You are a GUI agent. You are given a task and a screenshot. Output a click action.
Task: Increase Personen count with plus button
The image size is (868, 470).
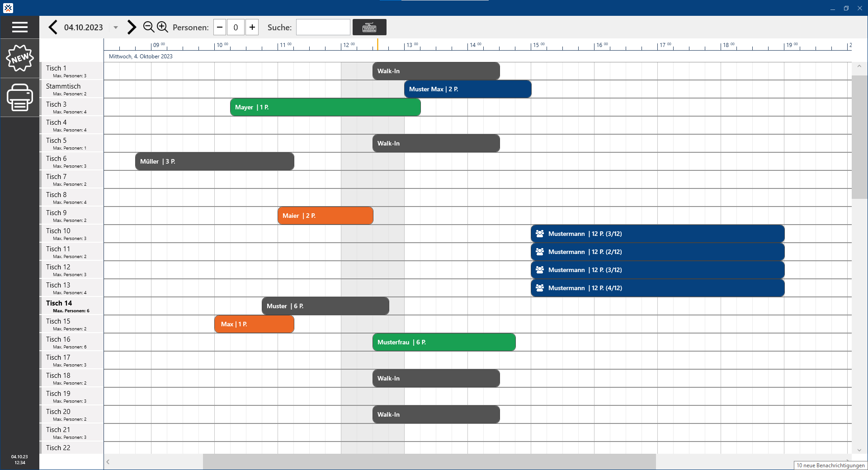point(252,27)
